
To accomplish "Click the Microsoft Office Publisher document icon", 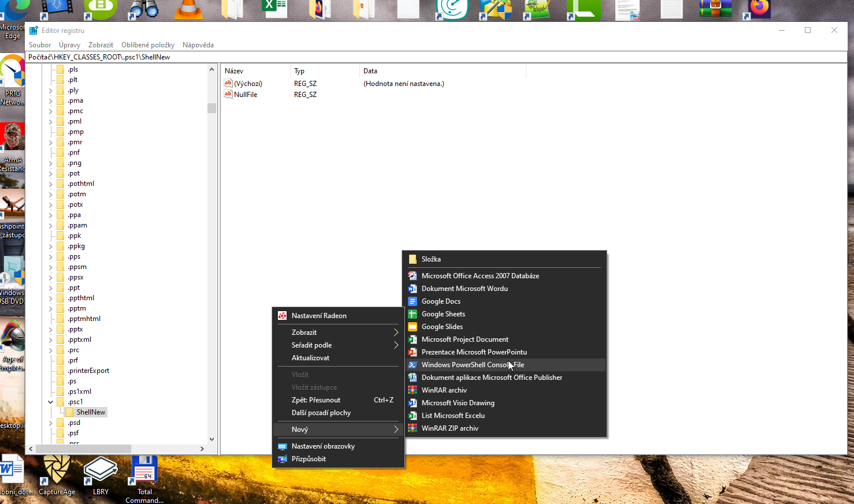I will pos(413,378).
